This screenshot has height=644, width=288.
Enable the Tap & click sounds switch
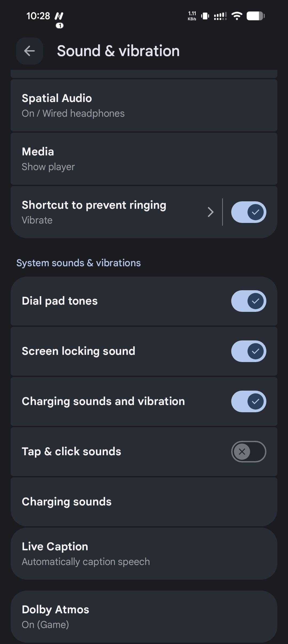click(249, 452)
